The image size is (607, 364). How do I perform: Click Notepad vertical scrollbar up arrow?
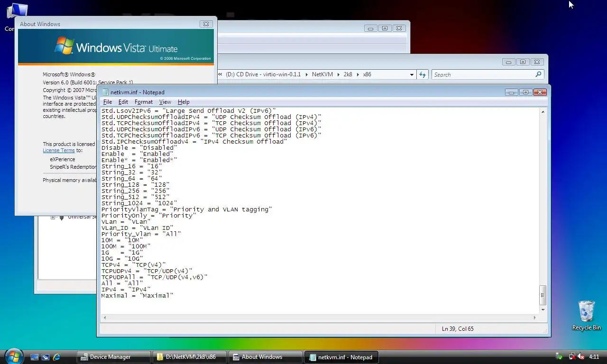543,112
